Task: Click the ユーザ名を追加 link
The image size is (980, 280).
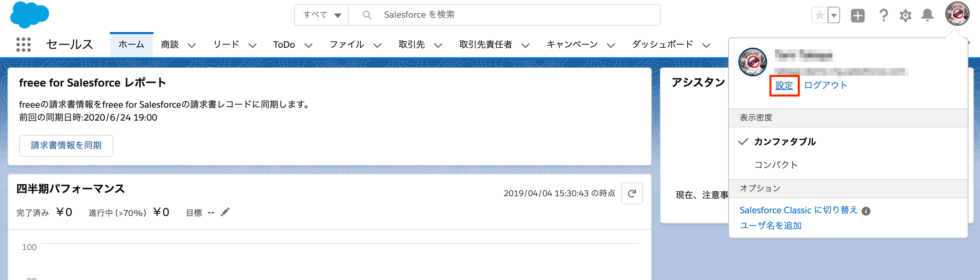Action: click(x=770, y=226)
